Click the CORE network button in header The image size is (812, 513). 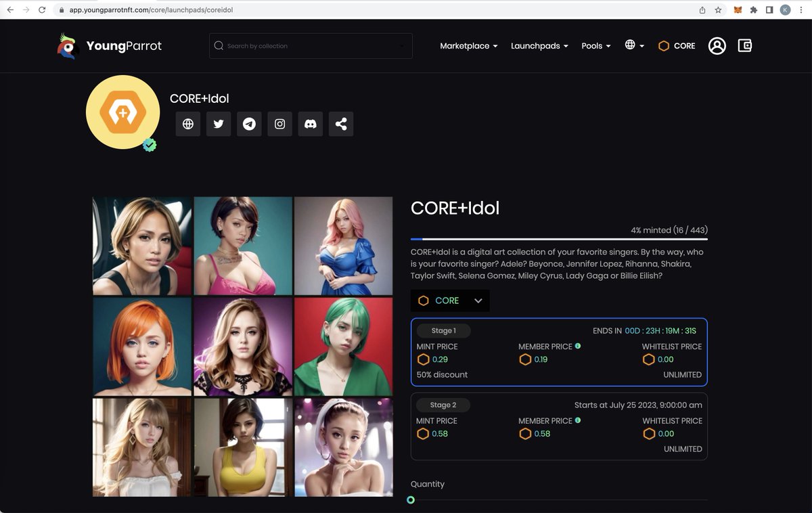677,46
